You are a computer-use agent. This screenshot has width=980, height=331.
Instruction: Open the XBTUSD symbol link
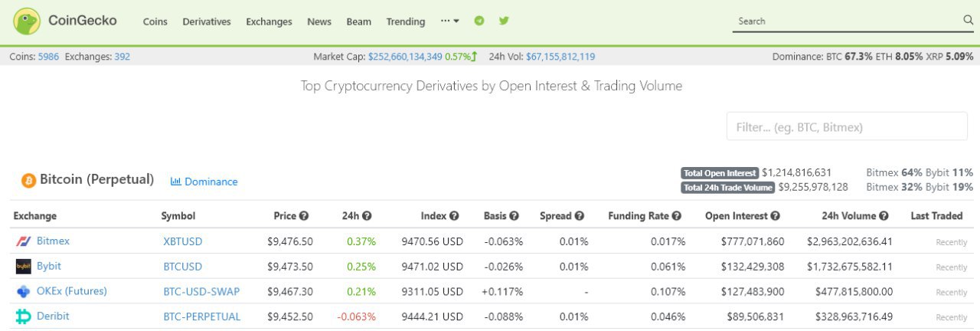(x=183, y=241)
